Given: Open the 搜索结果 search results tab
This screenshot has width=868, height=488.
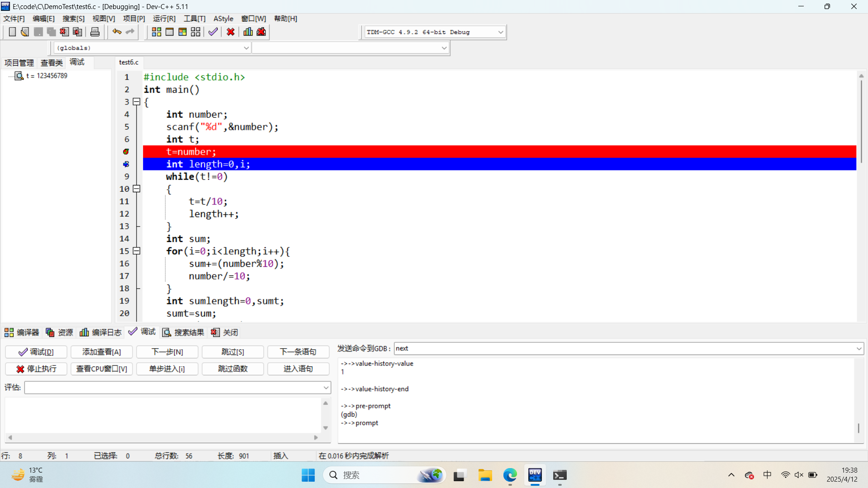Looking at the screenshot, I should coord(183,332).
